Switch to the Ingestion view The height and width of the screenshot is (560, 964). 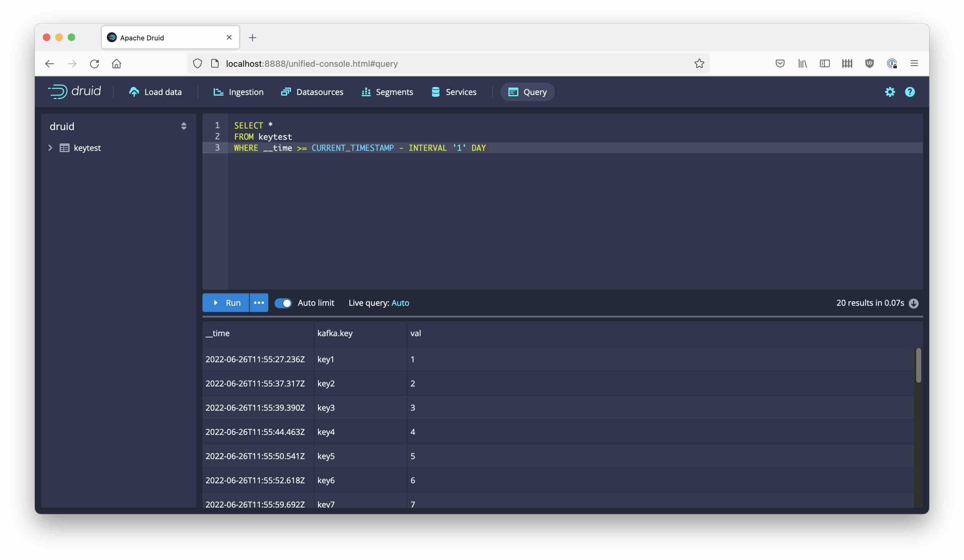[x=238, y=92]
